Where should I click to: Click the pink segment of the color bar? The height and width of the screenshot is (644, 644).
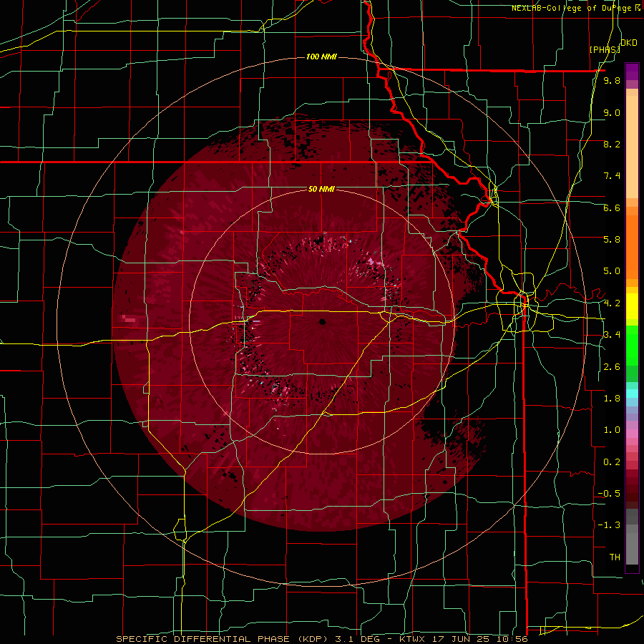pos(632,434)
